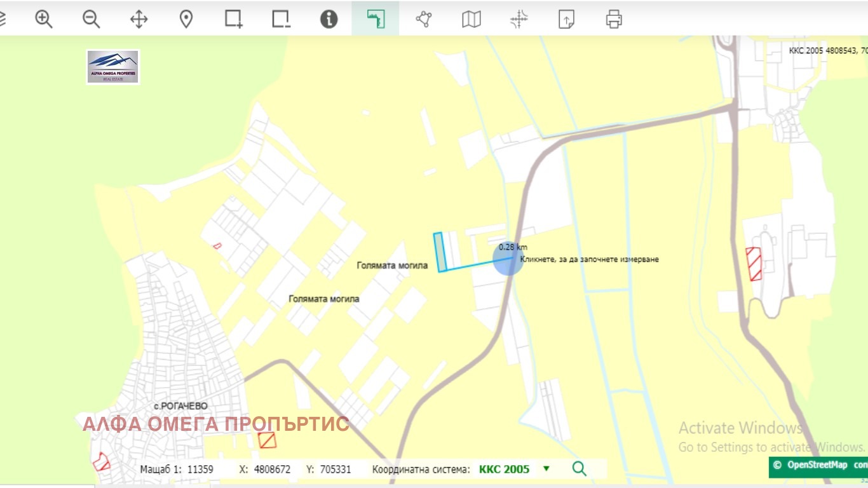Expand the coordinate system dropdown arrow
The width and height of the screenshot is (868, 488).
click(x=546, y=469)
